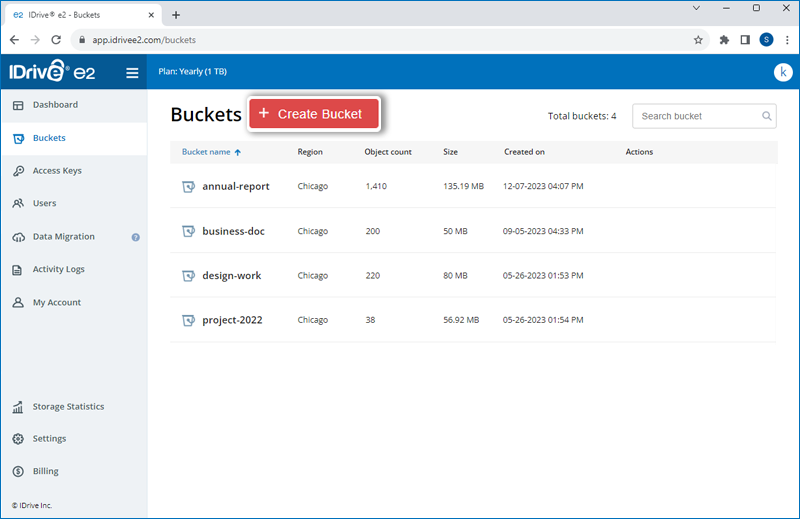This screenshot has width=800, height=519.
Task: Select the Users icon in sidebar
Action: [18, 204]
